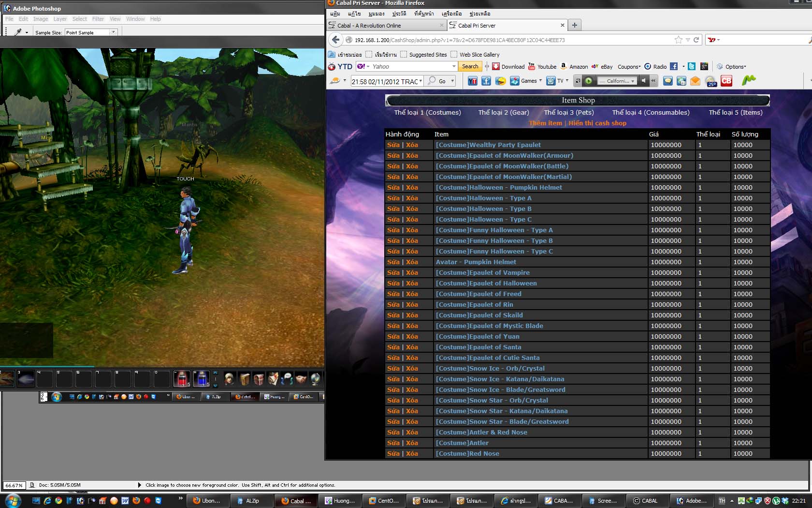The image size is (812, 508).
Task: Click the yellow smiley toolbar icon
Action: pyautogui.click(x=501, y=81)
